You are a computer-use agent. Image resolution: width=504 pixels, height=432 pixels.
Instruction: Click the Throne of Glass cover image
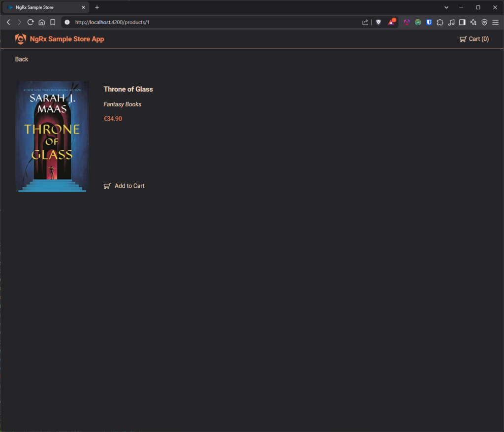coord(52,136)
